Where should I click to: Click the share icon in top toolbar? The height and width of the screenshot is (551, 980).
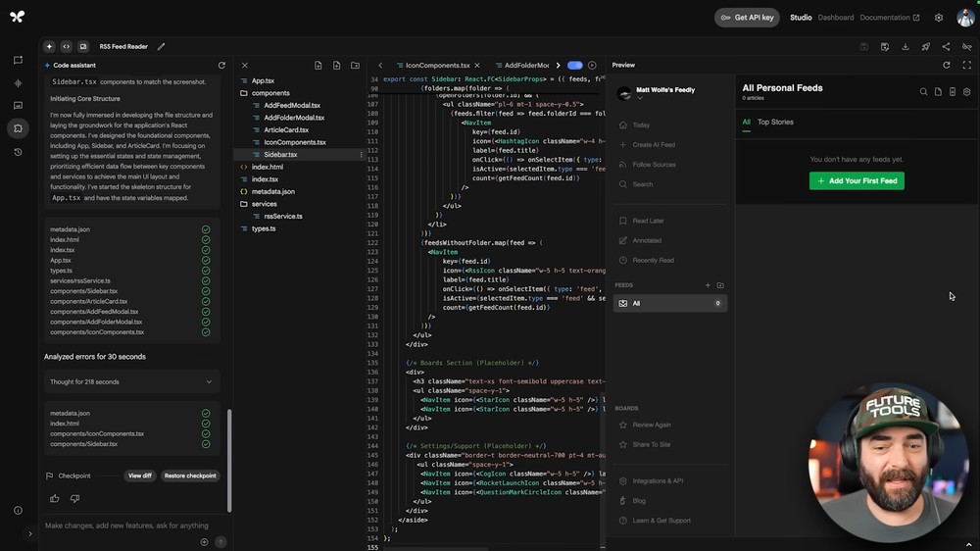pyautogui.click(x=947, y=47)
